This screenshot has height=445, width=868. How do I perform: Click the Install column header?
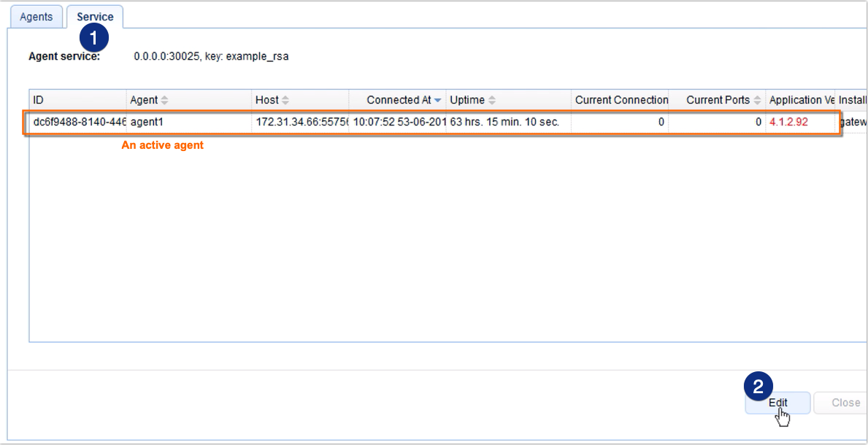point(852,100)
